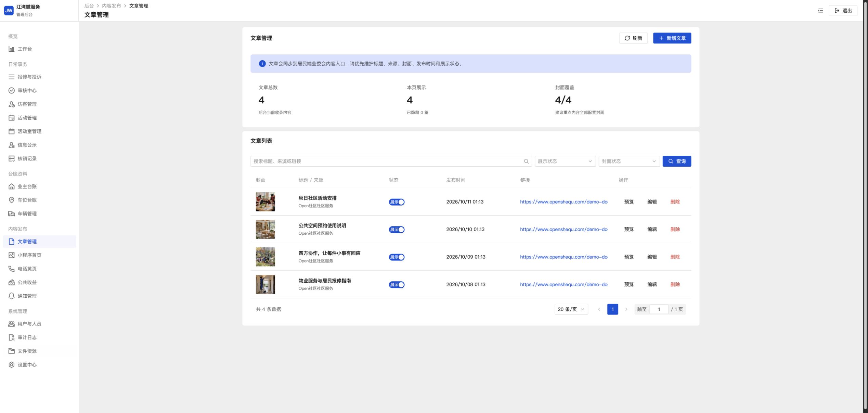Screen dimensions: 868x413
Task: Open 工作台 dashboard icon in sidebar
Action: pos(11,49)
